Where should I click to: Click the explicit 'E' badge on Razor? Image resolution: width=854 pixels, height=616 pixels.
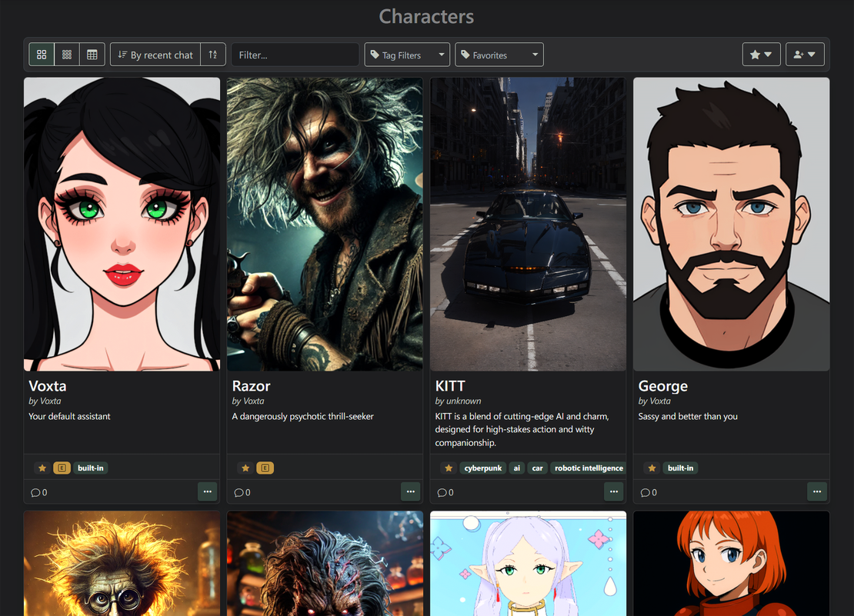coord(265,468)
